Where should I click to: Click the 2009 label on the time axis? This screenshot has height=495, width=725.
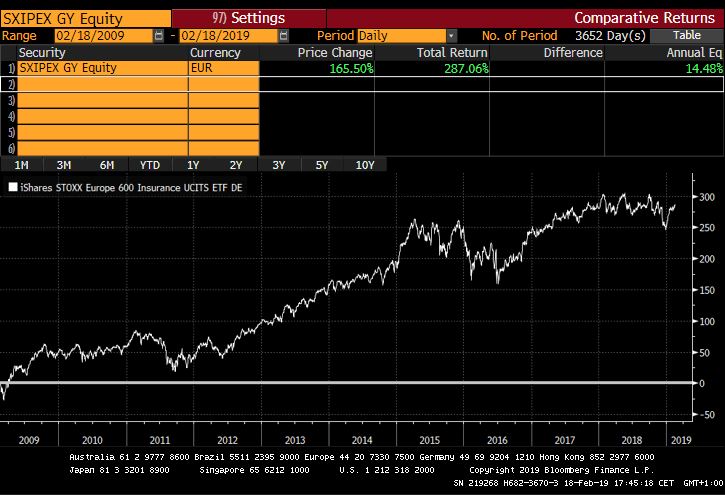pos(29,440)
